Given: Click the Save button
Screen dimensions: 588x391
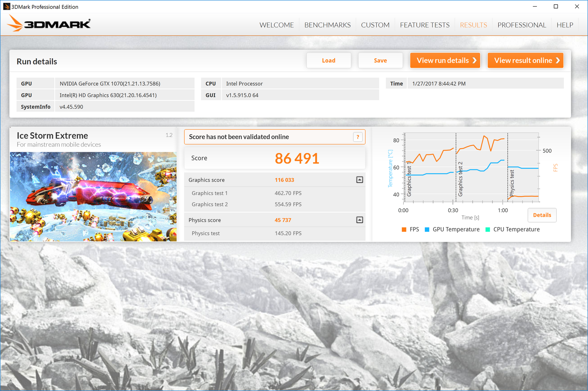Looking at the screenshot, I should [x=380, y=60].
